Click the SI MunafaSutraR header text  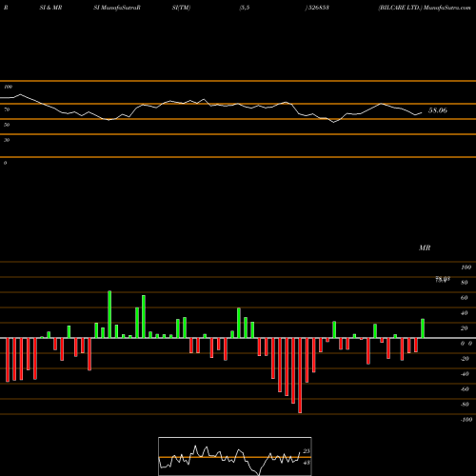[117, 8]
